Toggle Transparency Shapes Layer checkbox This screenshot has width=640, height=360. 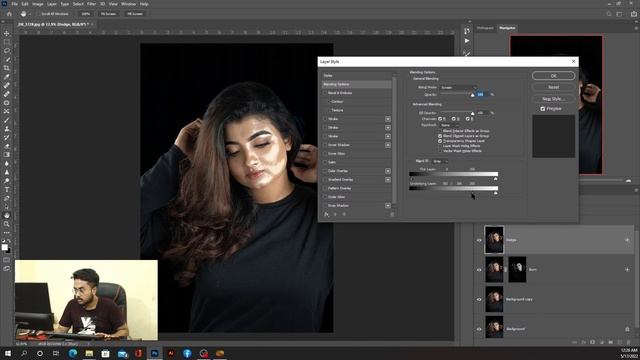coord(440,141)
